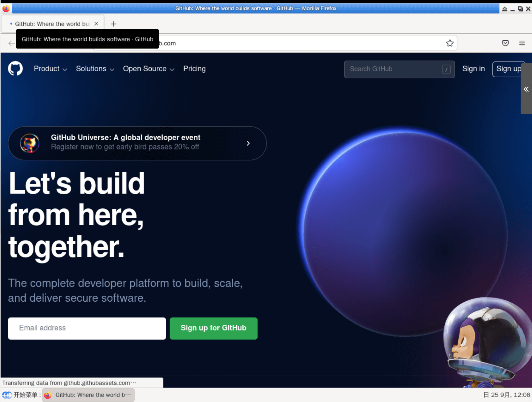Open the GitHub Universe event banner
This screenshot has height=402, width=532.
tap(137, 143)
